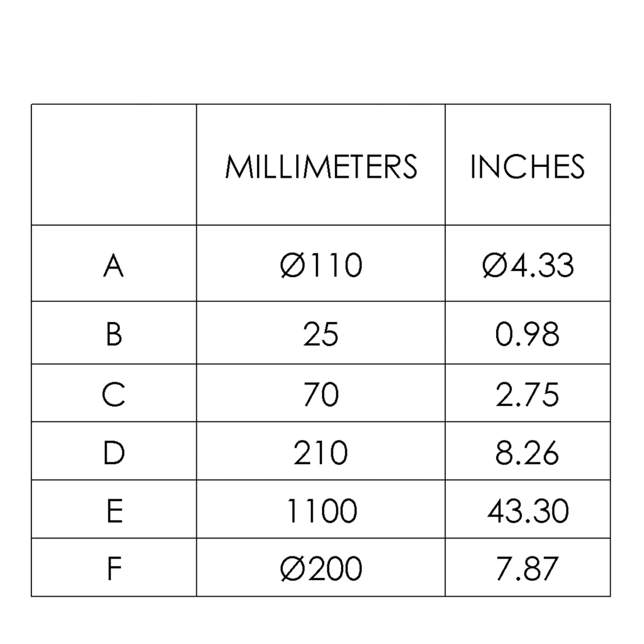Select the row label E
Image resolution: width=644 pixels, height=644 pixels.
coord(114,510)
